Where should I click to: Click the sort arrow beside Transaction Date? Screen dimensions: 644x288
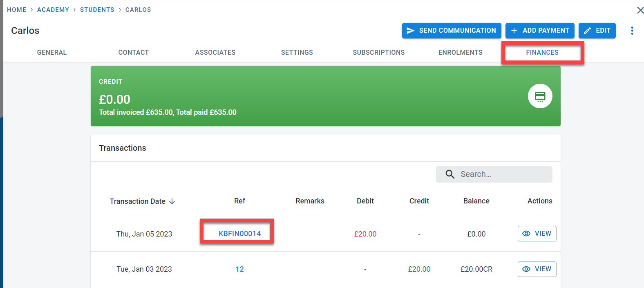172,201
